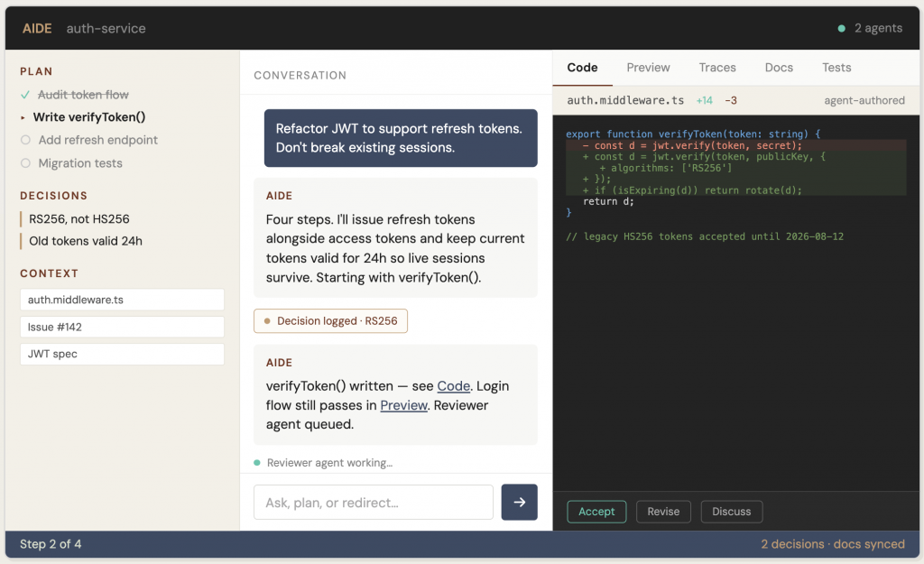Open the Tests tab
Screen dimensions: 924x564
pos(836,68)
